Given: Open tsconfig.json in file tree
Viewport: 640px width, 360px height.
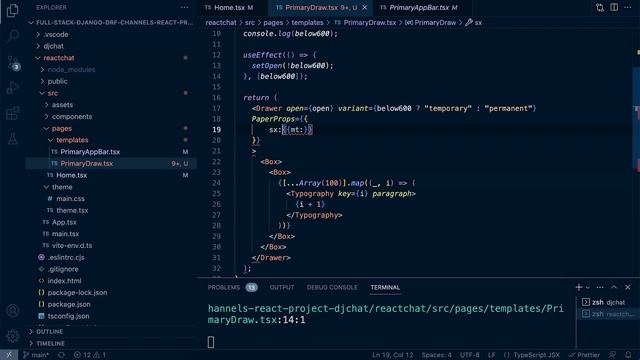Looking at the screenshot, I should [x=68, y=316].
